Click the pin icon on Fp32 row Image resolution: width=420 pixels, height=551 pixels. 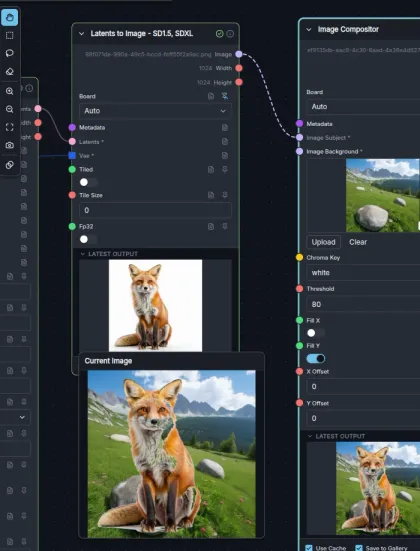tap(225, 227)
